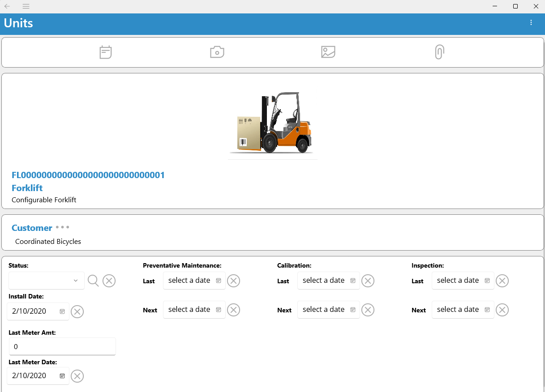Click the Last Meter Amt field
This screenshot has width=545, height=392.
coord(62,346)
